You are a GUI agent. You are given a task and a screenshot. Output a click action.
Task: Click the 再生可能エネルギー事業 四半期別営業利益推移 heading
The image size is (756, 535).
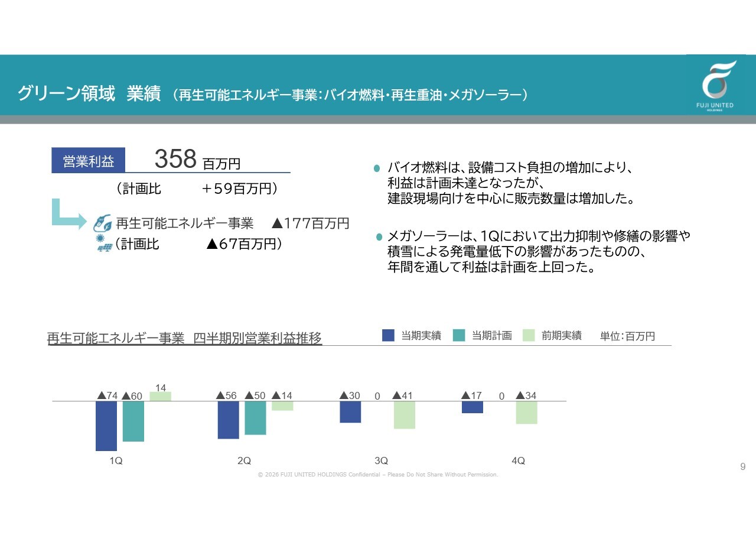click(x=185, y=338)
